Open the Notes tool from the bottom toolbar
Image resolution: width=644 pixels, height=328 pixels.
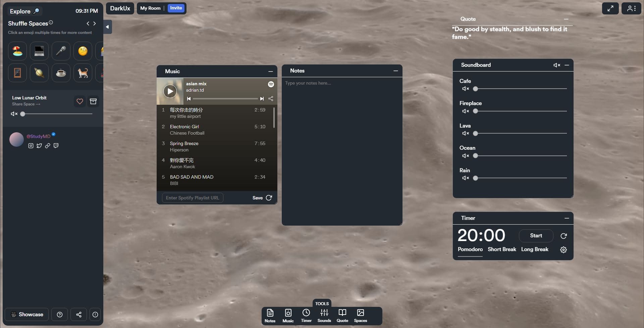click(270, 315)
